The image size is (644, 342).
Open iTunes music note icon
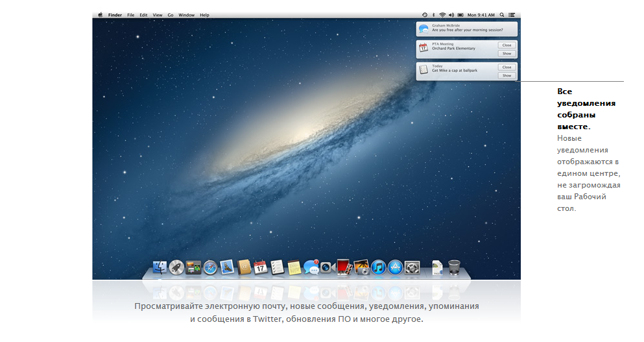click(x=378, y=267)
